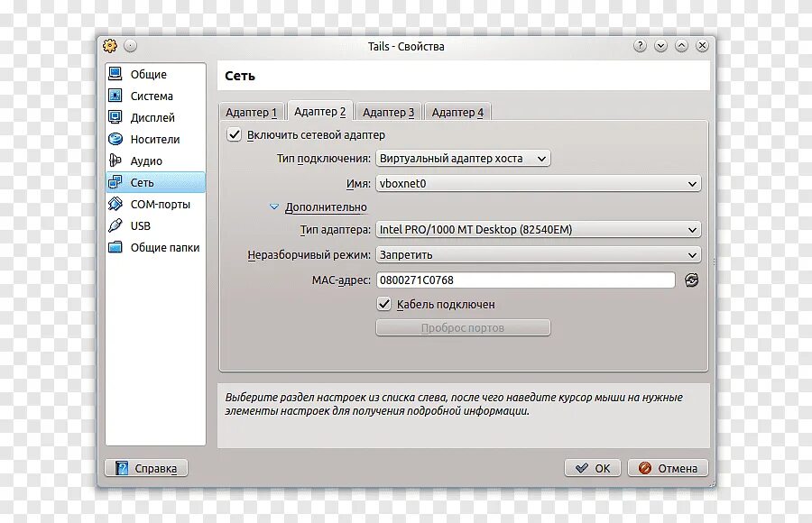The height and width of the screenshot is (523, 812).
Task: Open Аудио settings category
Action: (155, 161)
